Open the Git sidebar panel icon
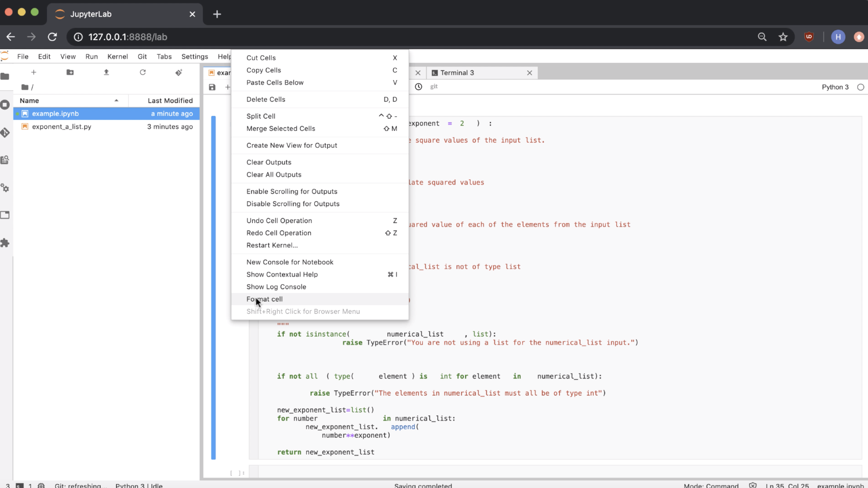This screenshot has height=488, width=868. point(5,132)
